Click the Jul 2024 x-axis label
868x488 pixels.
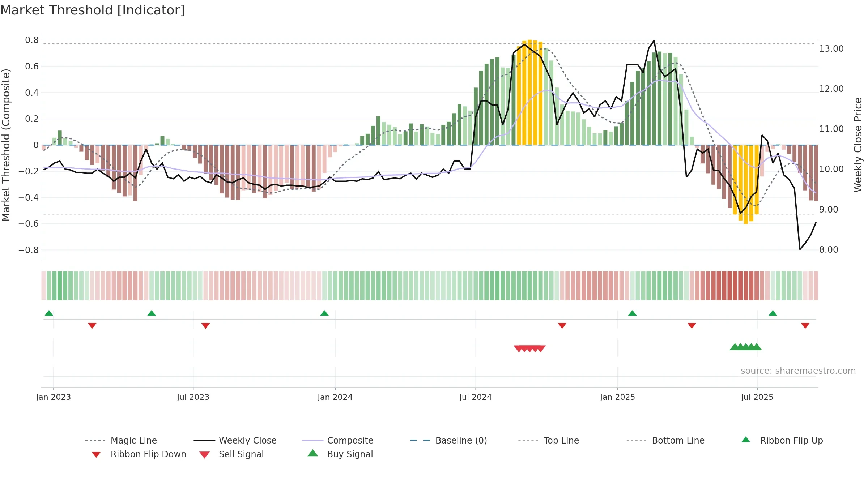(476, 397)
